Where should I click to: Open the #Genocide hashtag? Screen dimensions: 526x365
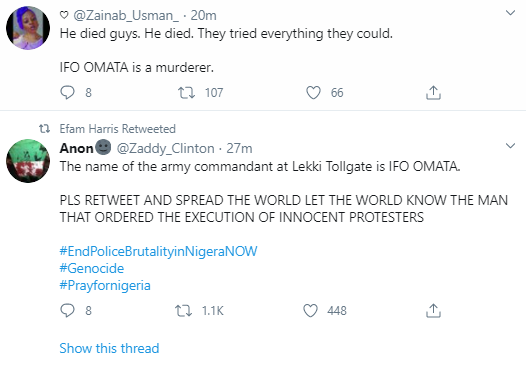(x=92, y=268)
